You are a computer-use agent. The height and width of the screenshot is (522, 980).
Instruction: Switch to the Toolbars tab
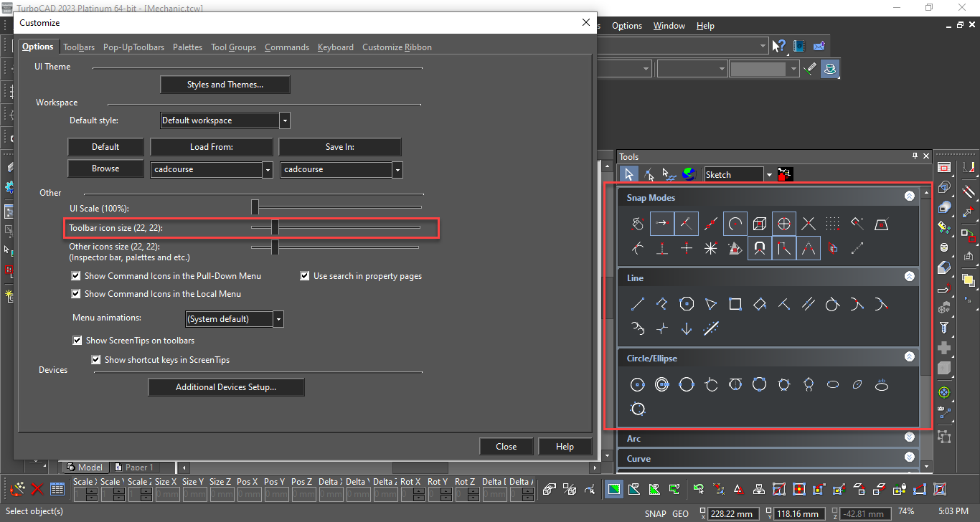[79, 47]
